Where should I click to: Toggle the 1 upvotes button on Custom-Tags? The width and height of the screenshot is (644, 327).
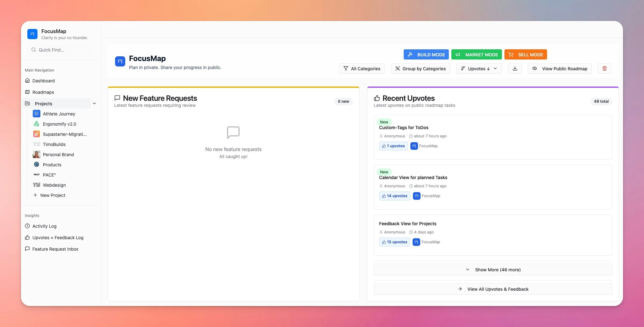pyautogui.click(x=393, y=146)
